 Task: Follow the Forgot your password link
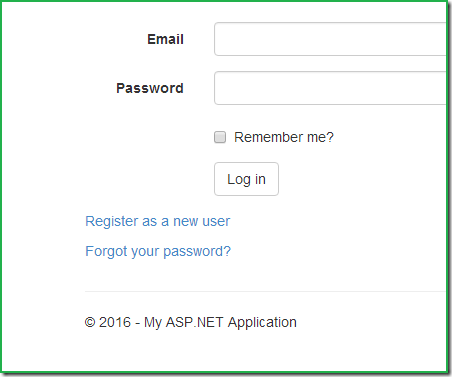click(x=158, y=251)
